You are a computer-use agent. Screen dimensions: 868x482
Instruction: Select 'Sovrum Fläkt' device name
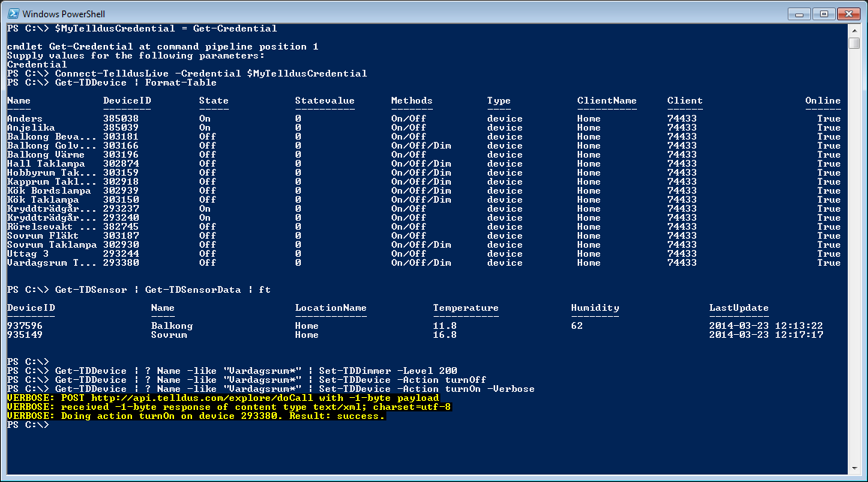tap(43, 236)
